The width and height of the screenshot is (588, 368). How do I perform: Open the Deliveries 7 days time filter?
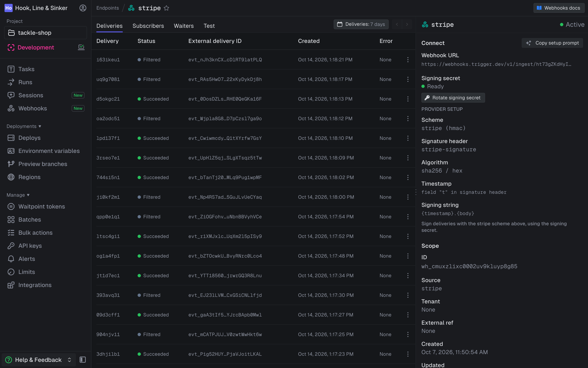tap(361, 24)
